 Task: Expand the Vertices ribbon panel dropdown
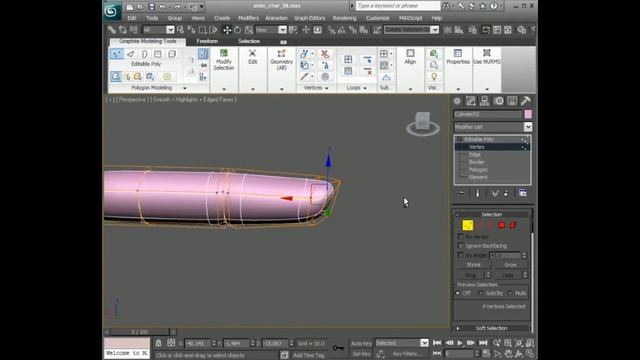[327, 88]
